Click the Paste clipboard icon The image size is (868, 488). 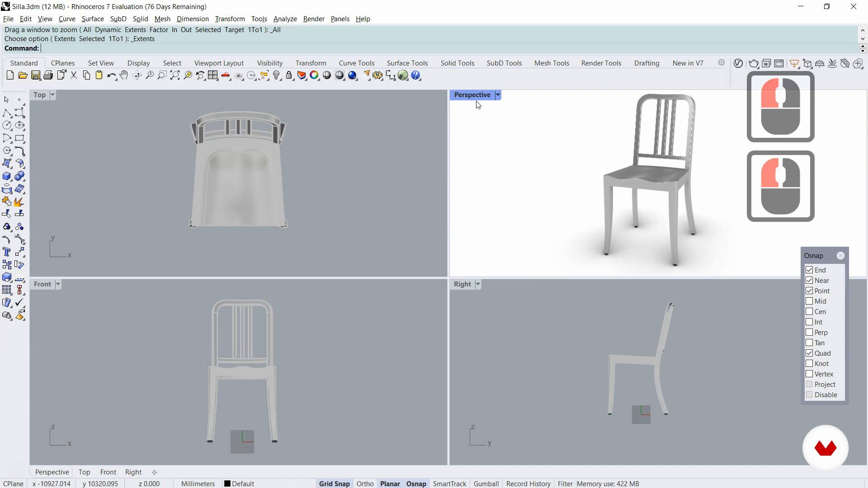point(99,75)
